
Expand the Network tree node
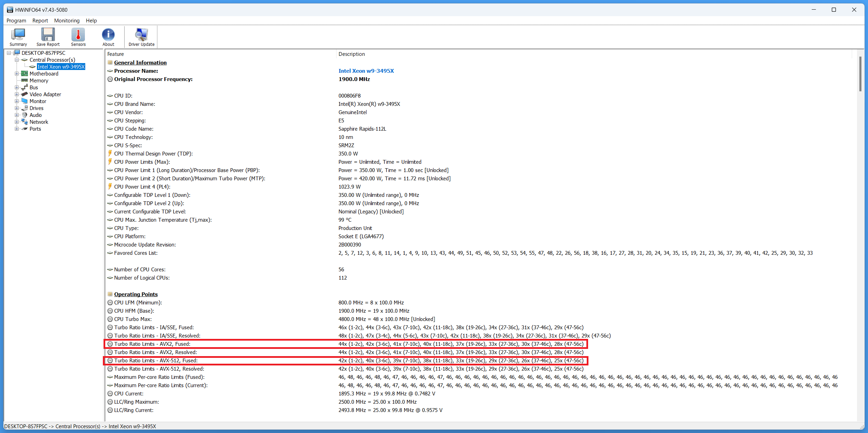point(17,122)
